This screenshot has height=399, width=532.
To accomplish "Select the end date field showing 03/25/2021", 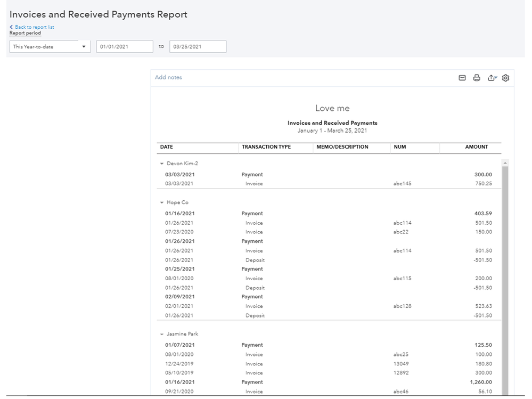I will (197, 46).
